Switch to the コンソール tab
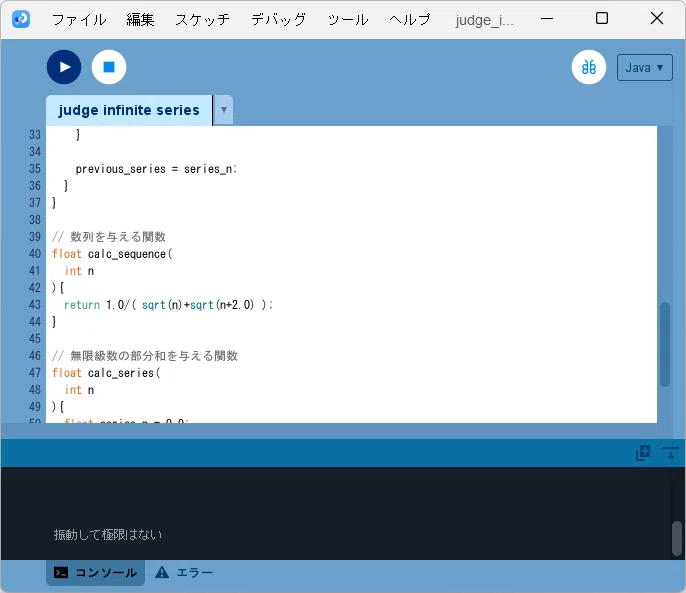The image size is (686, 593). tap(95, 572)
